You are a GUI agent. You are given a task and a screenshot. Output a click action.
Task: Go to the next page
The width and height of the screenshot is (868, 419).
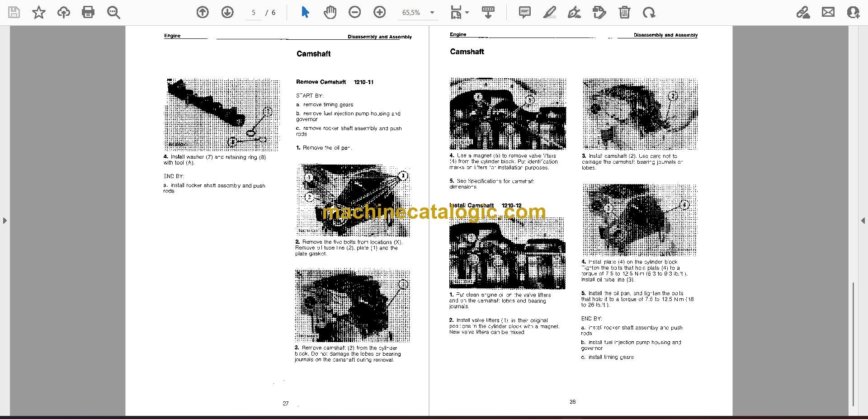[x=227, y=13]
